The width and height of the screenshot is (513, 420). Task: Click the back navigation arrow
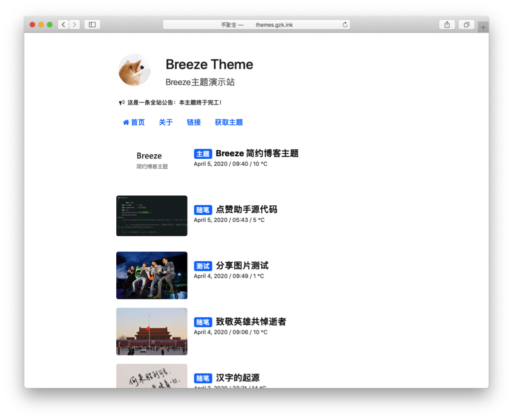pyautogui.click(x=63, y=24)
